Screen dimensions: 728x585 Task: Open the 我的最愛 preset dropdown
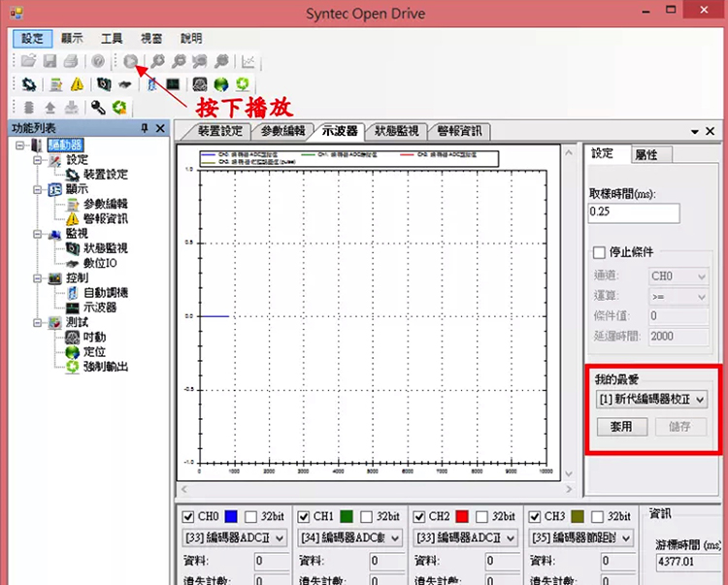(651, 399)
